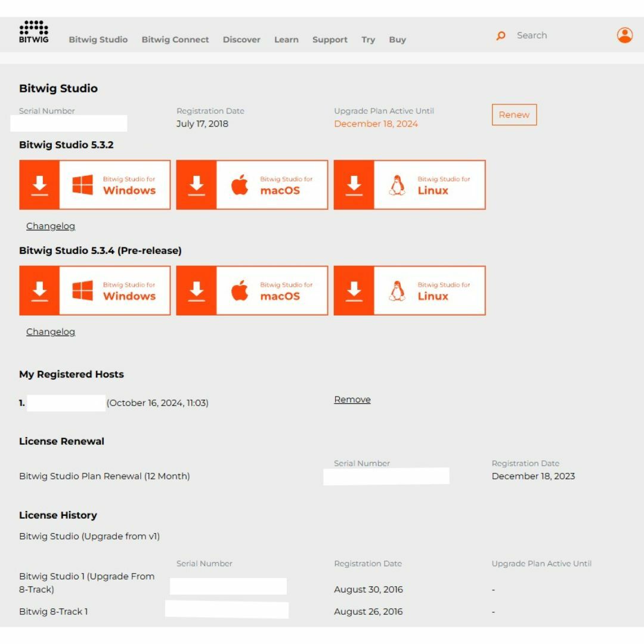The image size is (644, 644).
Task: Click the "Bitwig Studio 5.3.2" heading
Action: [x=66, y=144]
